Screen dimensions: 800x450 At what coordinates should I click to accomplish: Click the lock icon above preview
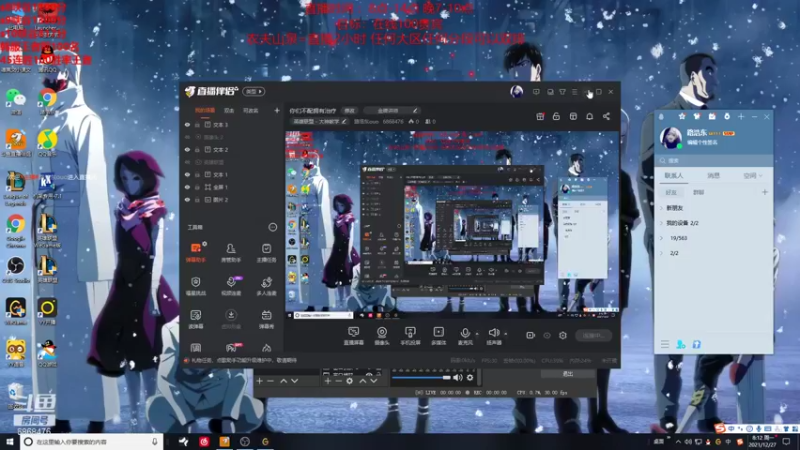(x=556, y=116)
